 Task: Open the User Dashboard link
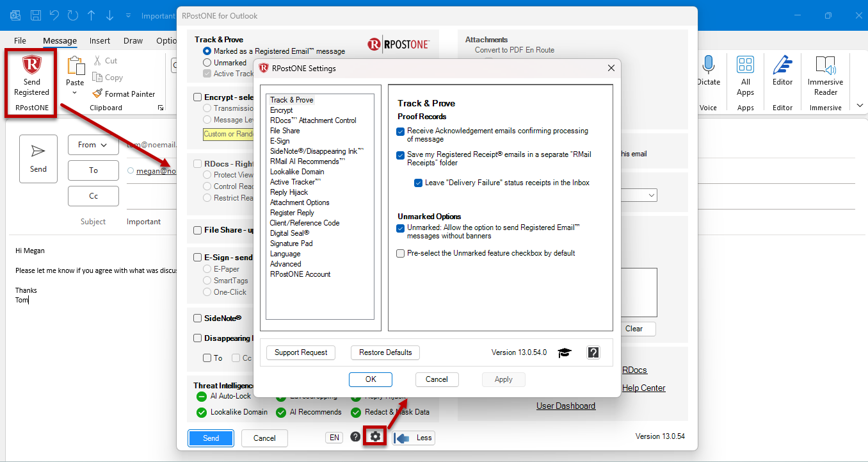click(566, 406)
